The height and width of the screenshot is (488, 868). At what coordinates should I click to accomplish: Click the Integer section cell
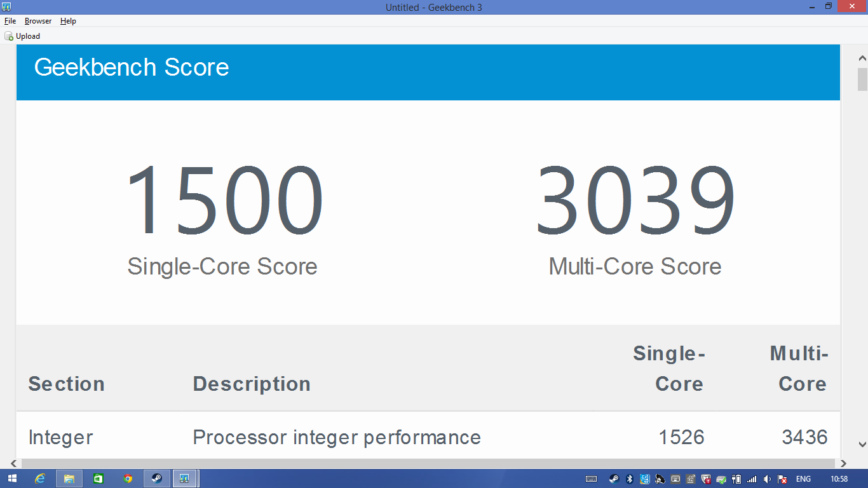coord(61,437)
